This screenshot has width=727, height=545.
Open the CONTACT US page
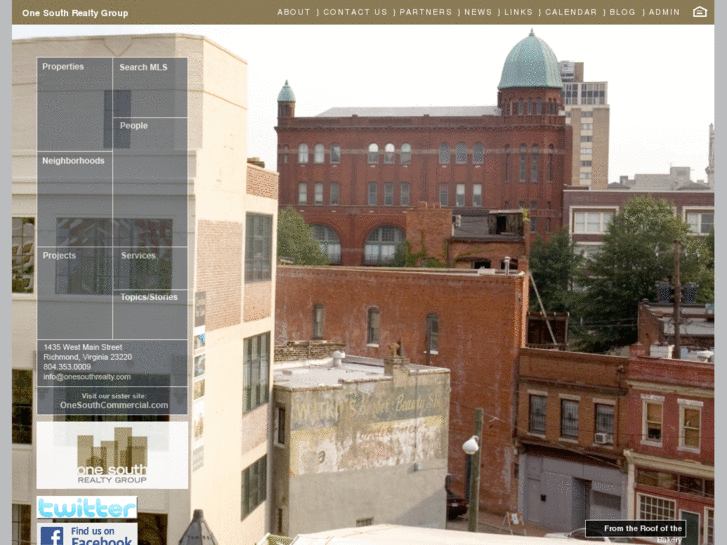click(355, 12)
